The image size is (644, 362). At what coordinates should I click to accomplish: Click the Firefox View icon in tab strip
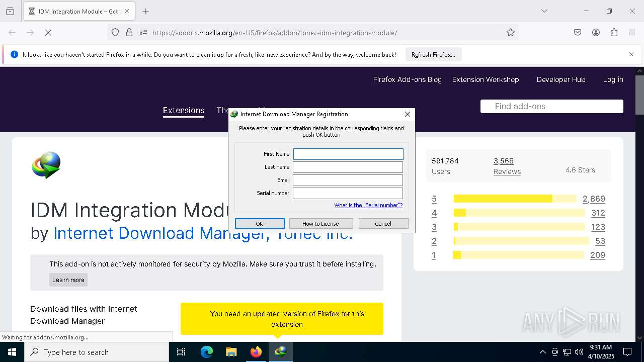(x=10, y=11)
